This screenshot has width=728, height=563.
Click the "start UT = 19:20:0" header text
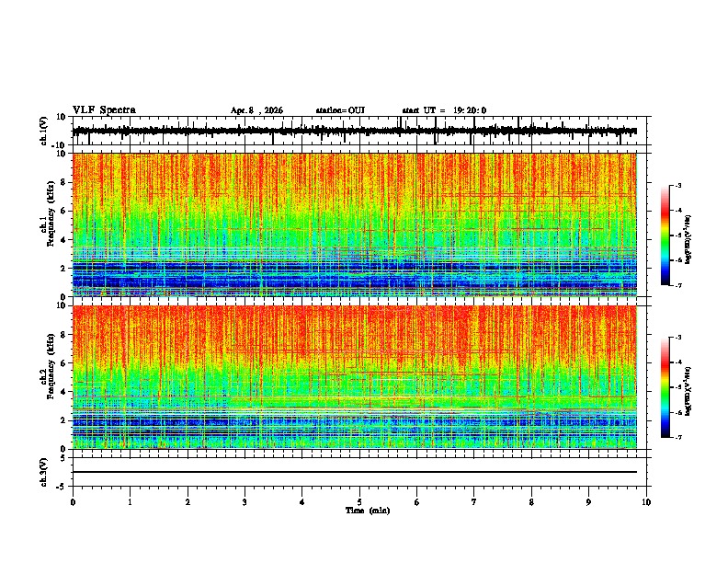(x=444, y=110)
